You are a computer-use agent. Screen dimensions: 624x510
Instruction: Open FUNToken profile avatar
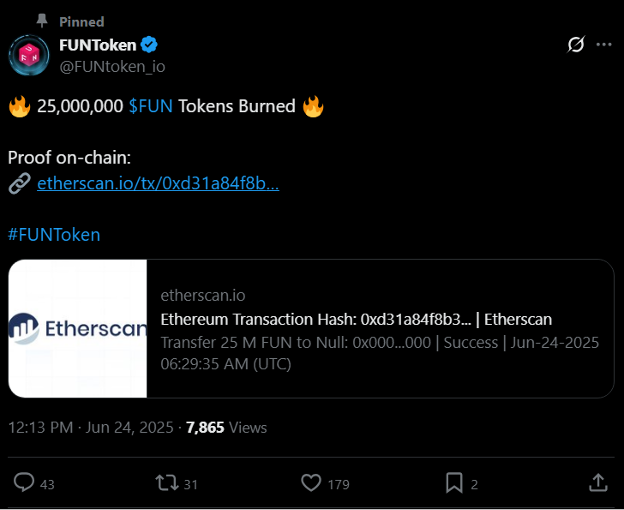(27, 55)
